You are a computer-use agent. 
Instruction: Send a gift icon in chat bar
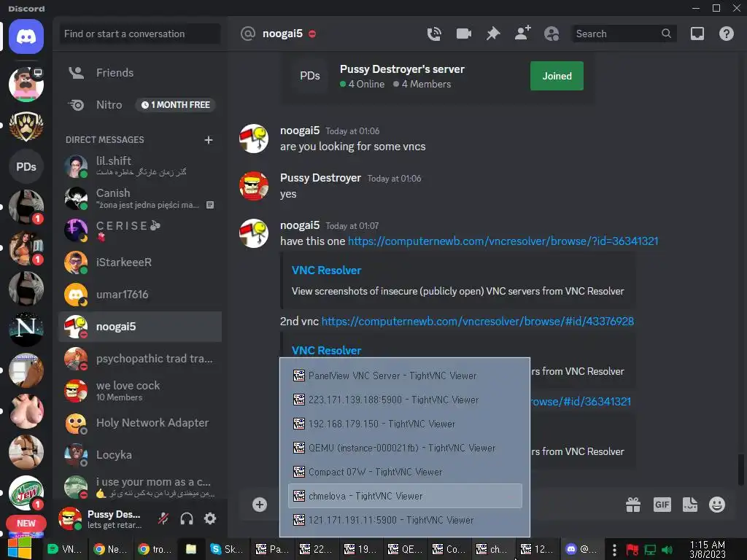click(633, 505)
